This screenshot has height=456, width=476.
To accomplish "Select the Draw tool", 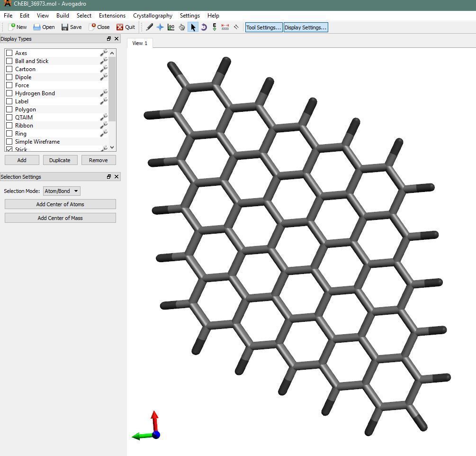I will [x=150, y=27].
